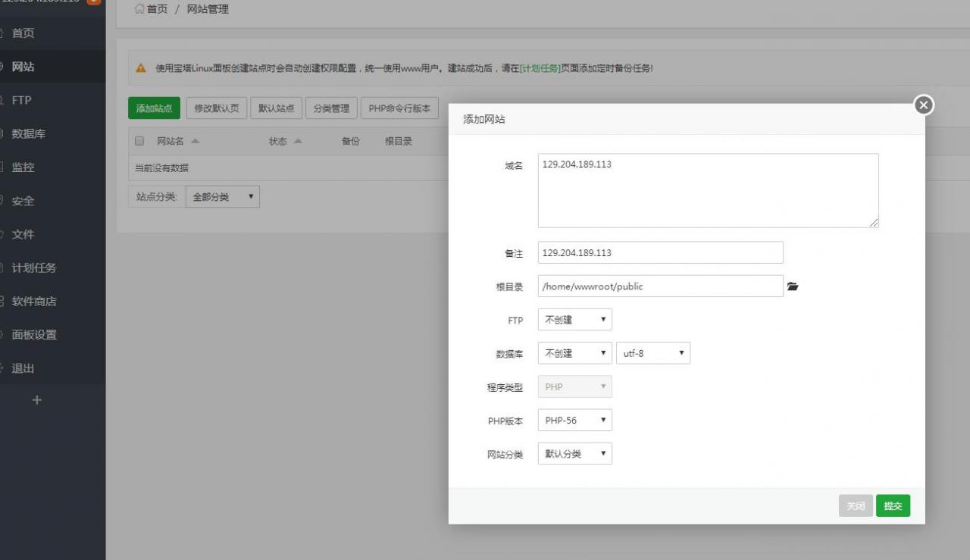
Task: Open the 网站分类 默认分类 dropdown
Action: (574, 454)
